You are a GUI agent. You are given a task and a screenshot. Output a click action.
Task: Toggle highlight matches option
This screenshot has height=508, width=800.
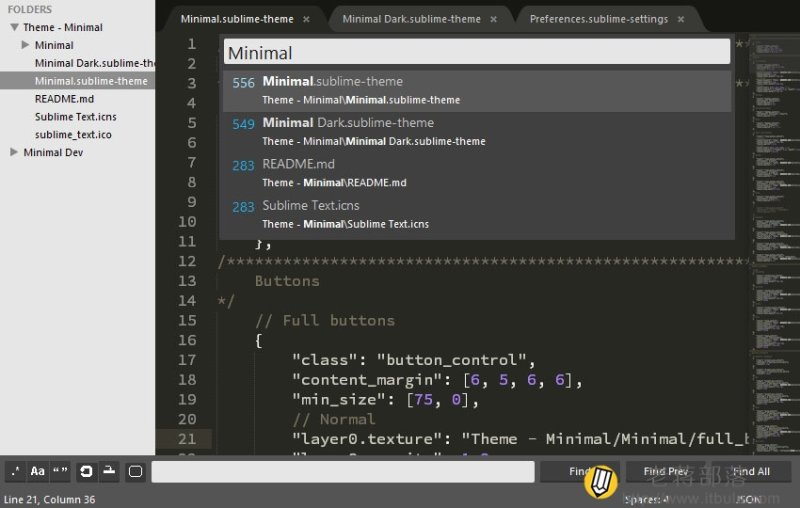(135, 471)
